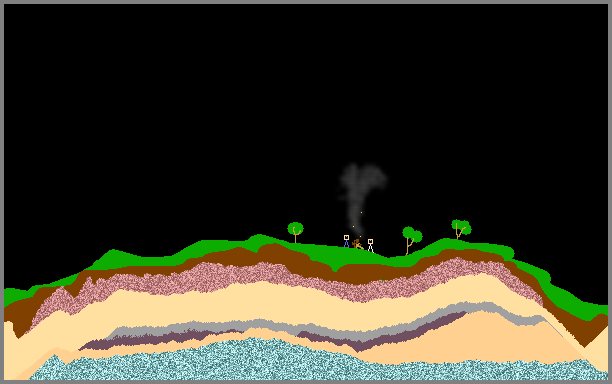The image size is (612, 384).
Task: Click the white-legged stick figure
Action: tap(370, 246)
